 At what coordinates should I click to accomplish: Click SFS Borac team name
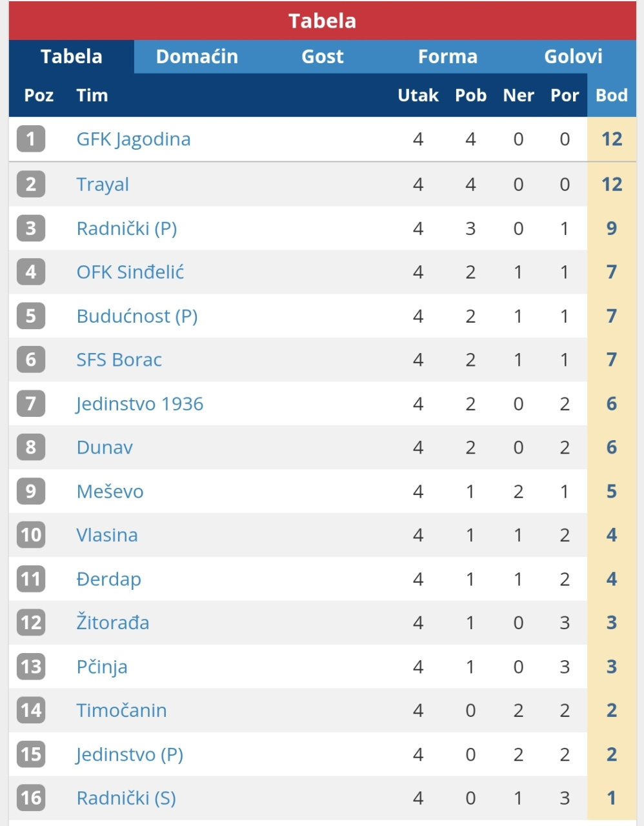pyautogui.click(x=119, y=360)
